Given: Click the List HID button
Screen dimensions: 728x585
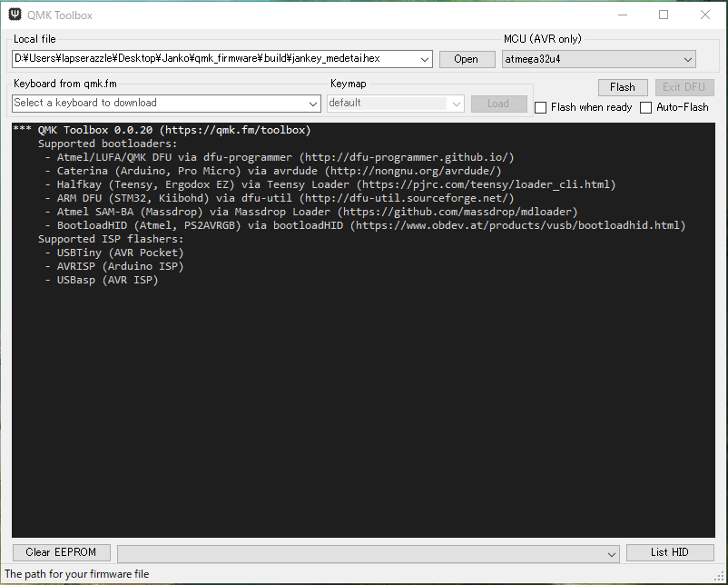Looking at the screenshot, I should pos(670,552).
